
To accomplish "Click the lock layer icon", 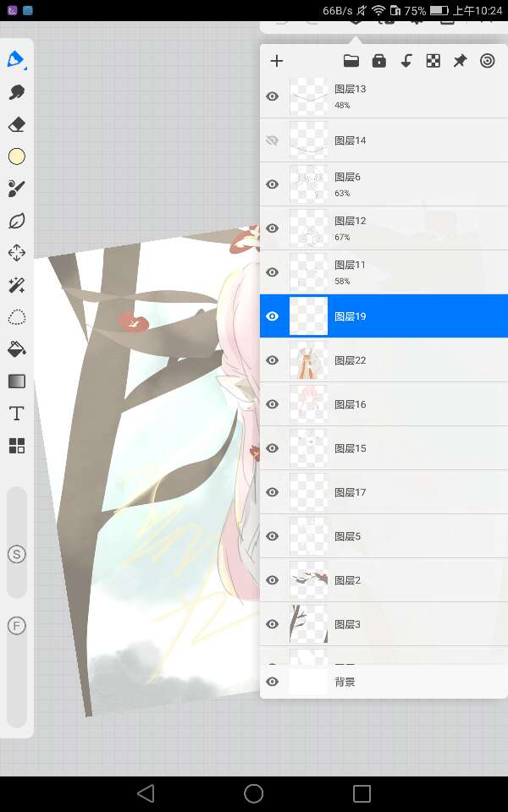I will pos(378,61).
